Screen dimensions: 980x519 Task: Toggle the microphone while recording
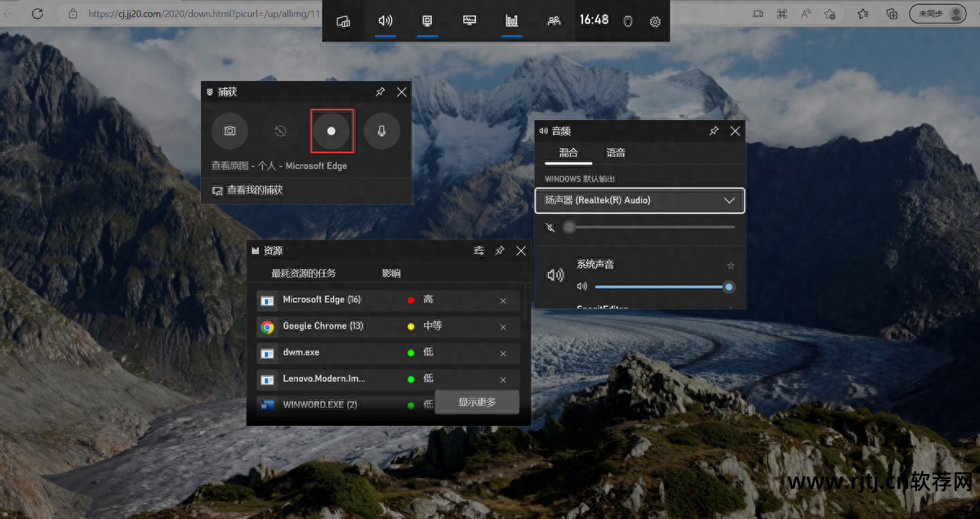coord(381,131)
